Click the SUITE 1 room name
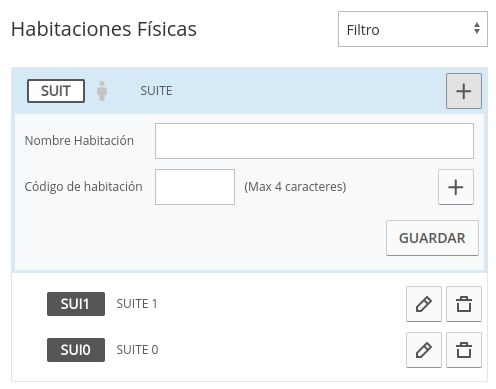This screenshot has height=389, width=496. (137, 304)
